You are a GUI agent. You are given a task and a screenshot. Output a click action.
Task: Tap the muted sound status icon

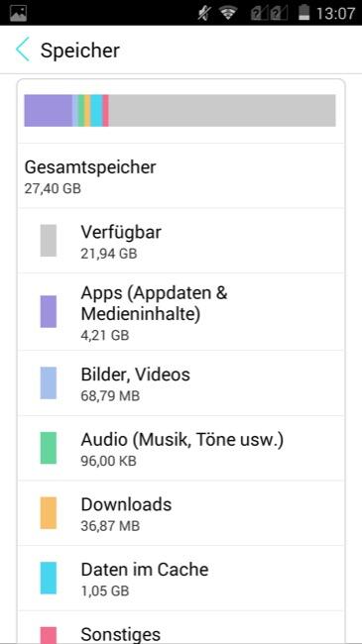pos(203,13)
